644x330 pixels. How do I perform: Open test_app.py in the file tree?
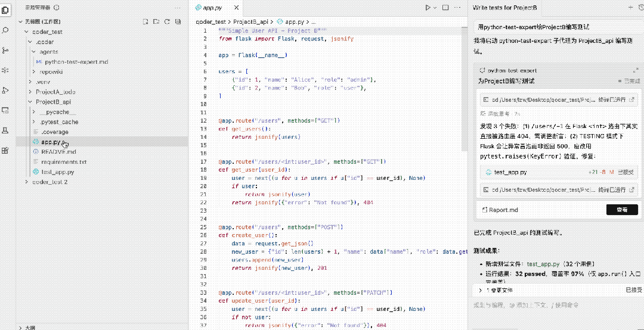click(57, 172)
